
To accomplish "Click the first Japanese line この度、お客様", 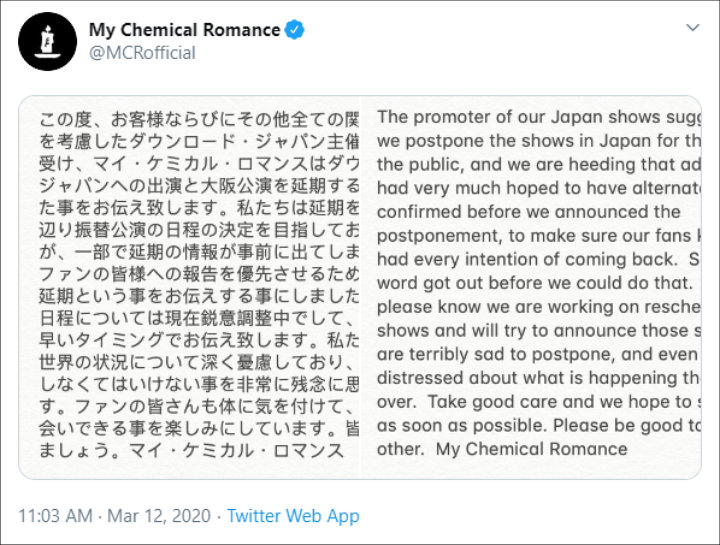I will [199, 119].
